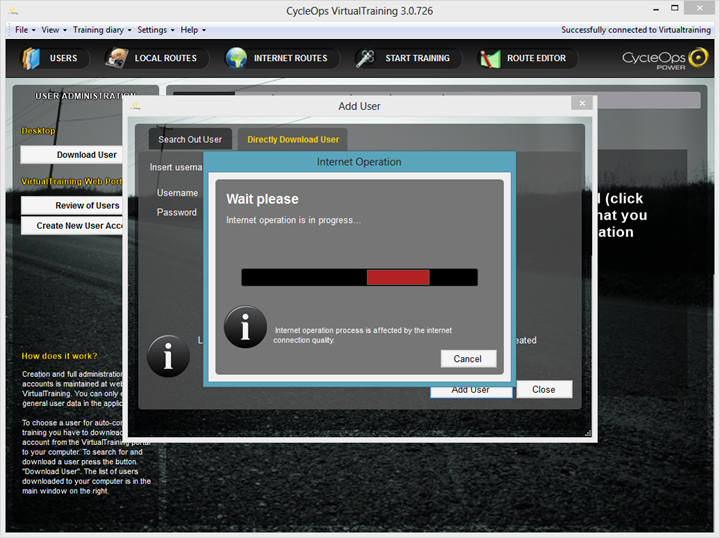
Task: Expand the Settings dropdown arrow
Action: point(173,30)
